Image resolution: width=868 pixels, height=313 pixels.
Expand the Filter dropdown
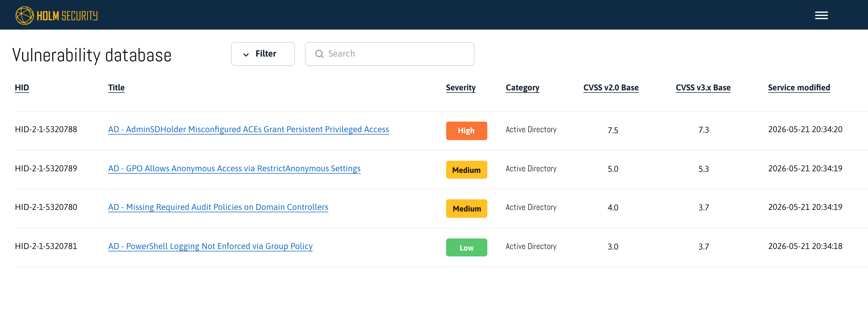(x=263, y=54)
